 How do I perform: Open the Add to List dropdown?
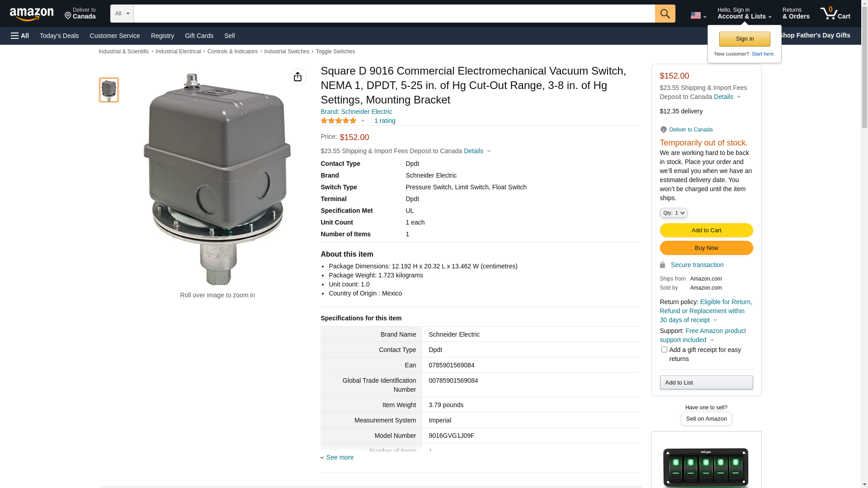click(x=706, y=382)
